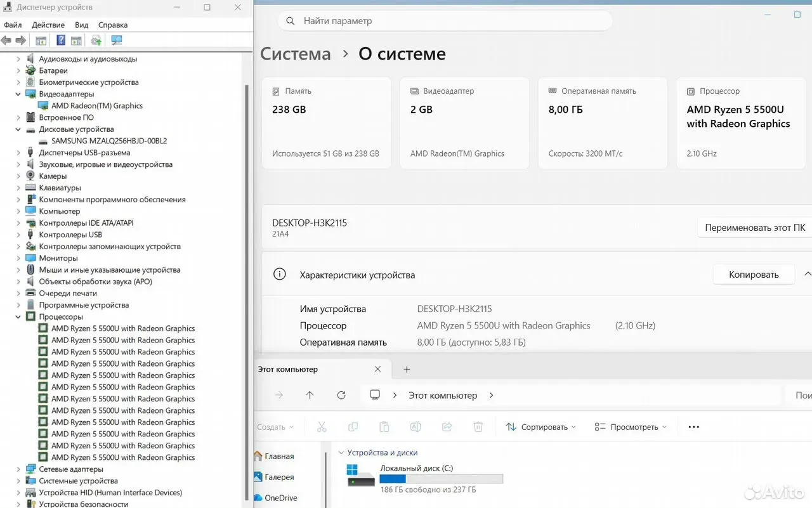Toggle the console tree button in Device Manager
Screen dimensions: 812x508
[x=41, y=41]
